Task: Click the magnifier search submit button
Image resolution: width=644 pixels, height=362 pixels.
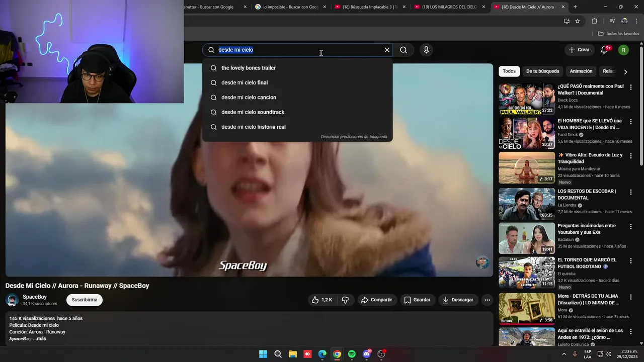Action: (x=404, y=50)
